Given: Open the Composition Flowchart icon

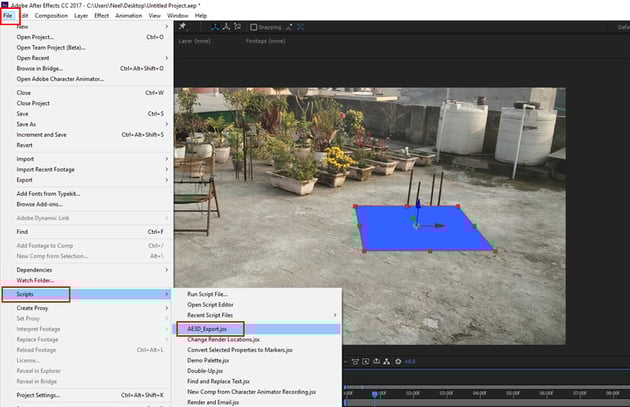Looking at the screenshot, I should coord(387,362).
